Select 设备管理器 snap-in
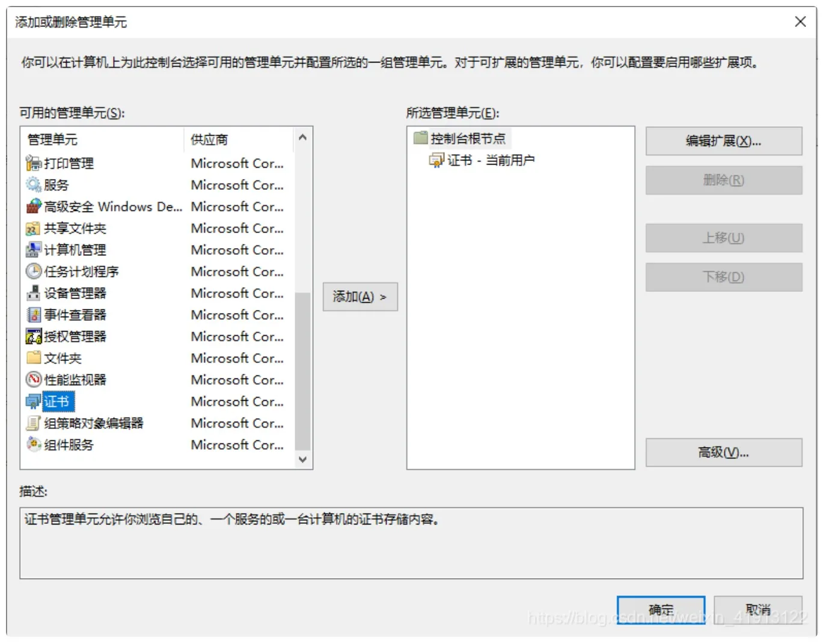The width and height of the screenshot is (826, 644). point(75,293)
